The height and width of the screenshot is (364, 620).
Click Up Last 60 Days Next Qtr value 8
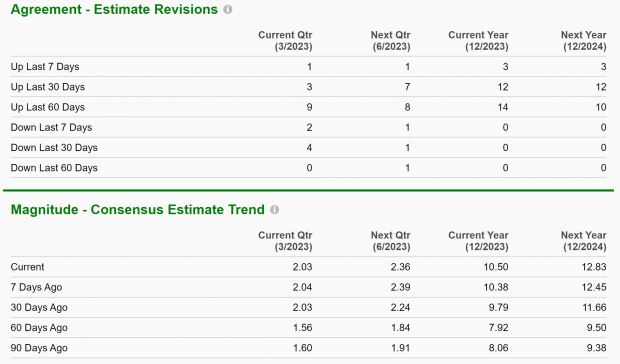407,107
